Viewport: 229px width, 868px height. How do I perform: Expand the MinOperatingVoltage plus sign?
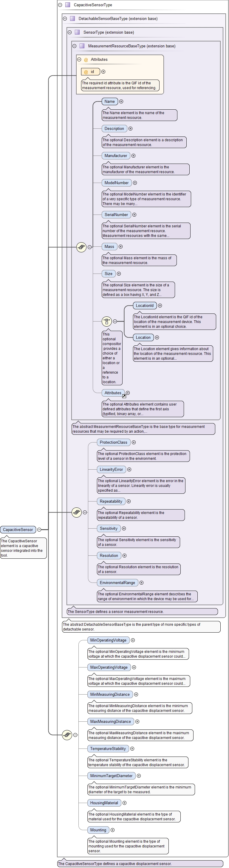coord(133,640)
